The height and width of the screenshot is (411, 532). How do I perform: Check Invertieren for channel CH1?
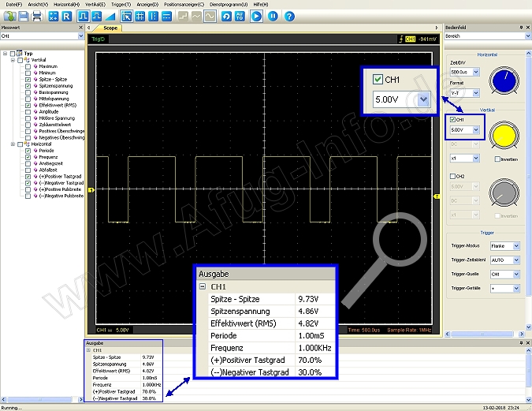click(x=497, y=159)
